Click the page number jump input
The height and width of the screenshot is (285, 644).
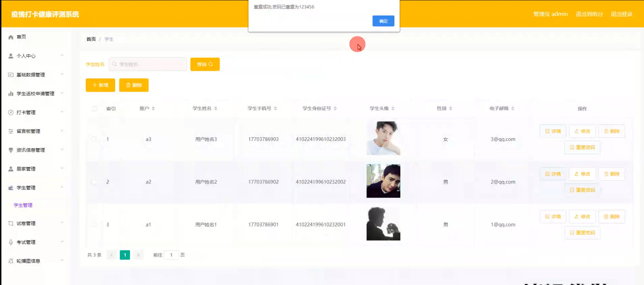(171, 255)
